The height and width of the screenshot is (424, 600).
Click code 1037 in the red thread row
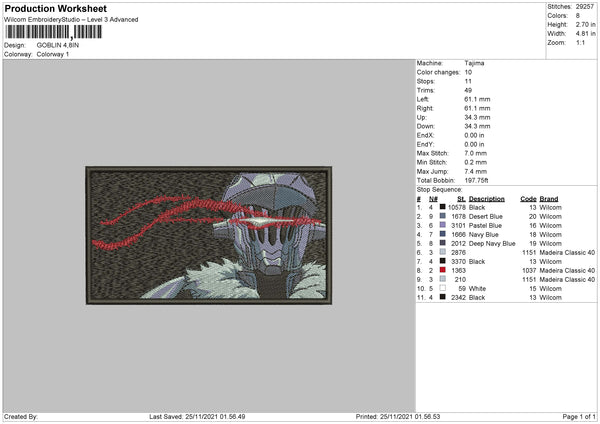[529, 271]
